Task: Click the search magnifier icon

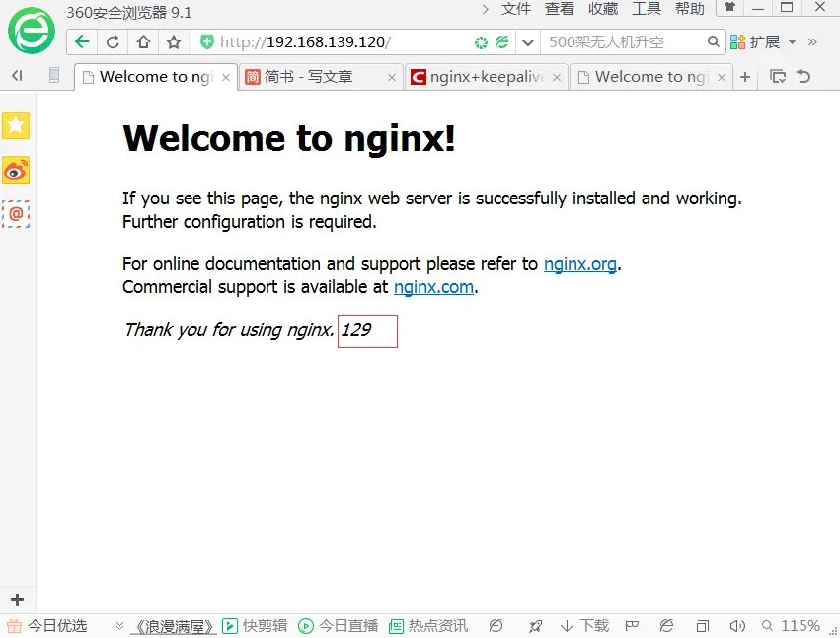Action: point(713,41)
